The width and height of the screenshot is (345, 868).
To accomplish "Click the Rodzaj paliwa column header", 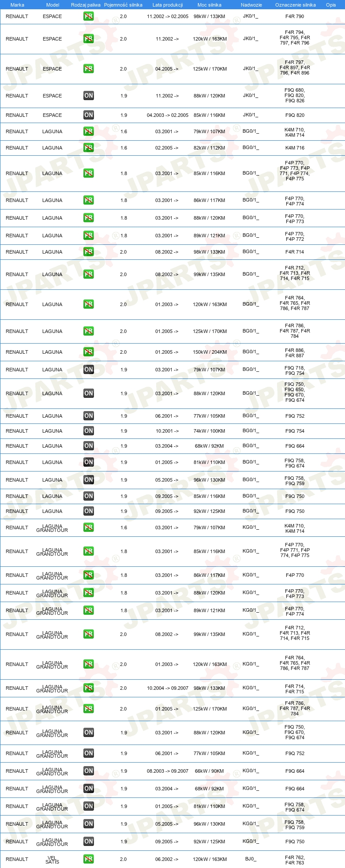I will pos(86,5).
